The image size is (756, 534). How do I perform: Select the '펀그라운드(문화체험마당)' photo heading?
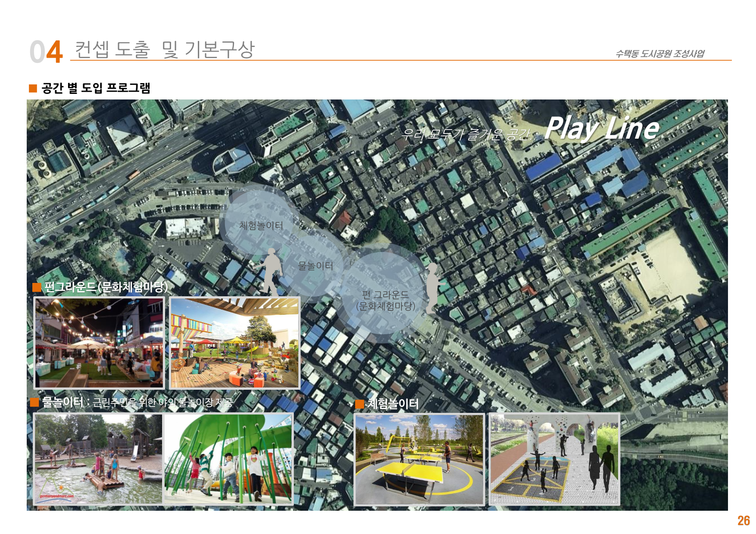[106, 287]
